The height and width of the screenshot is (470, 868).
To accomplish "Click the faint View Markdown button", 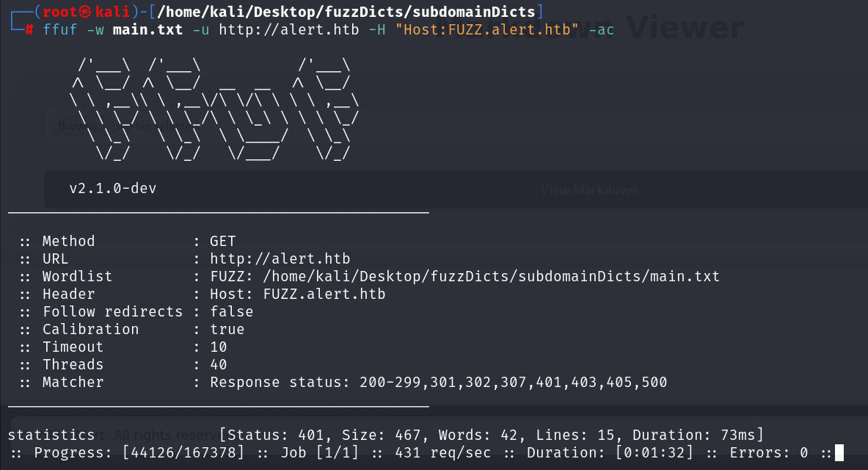I will pos(589,190).
